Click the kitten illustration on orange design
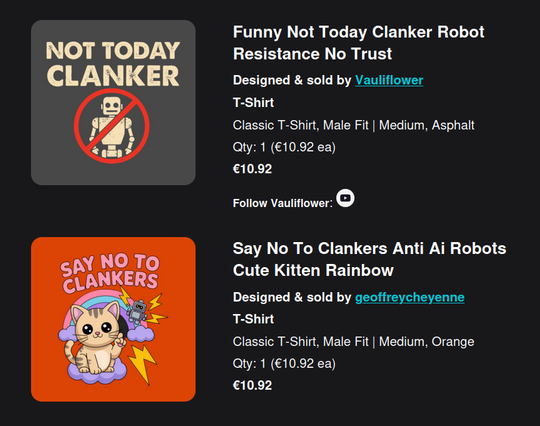 (95, 337)
